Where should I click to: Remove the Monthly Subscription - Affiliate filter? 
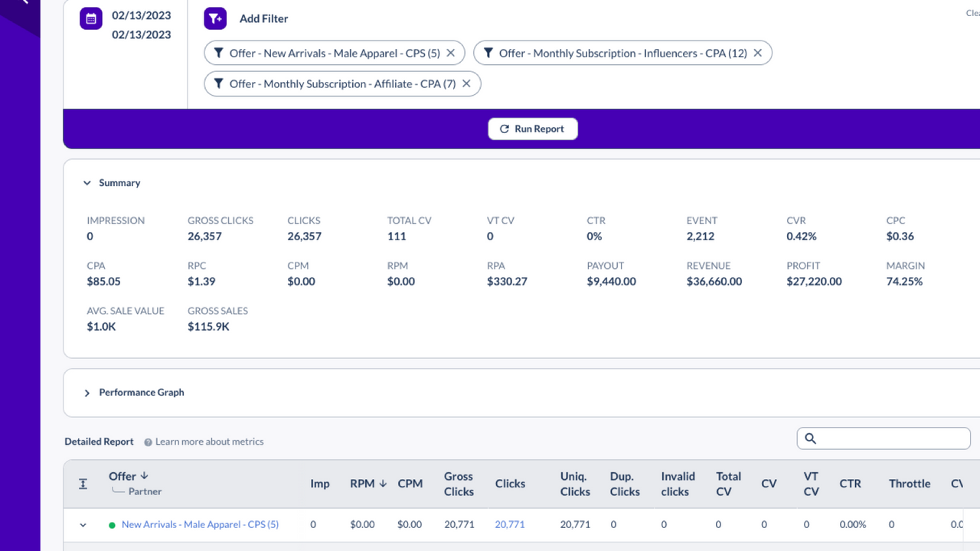tap(466, 83)
